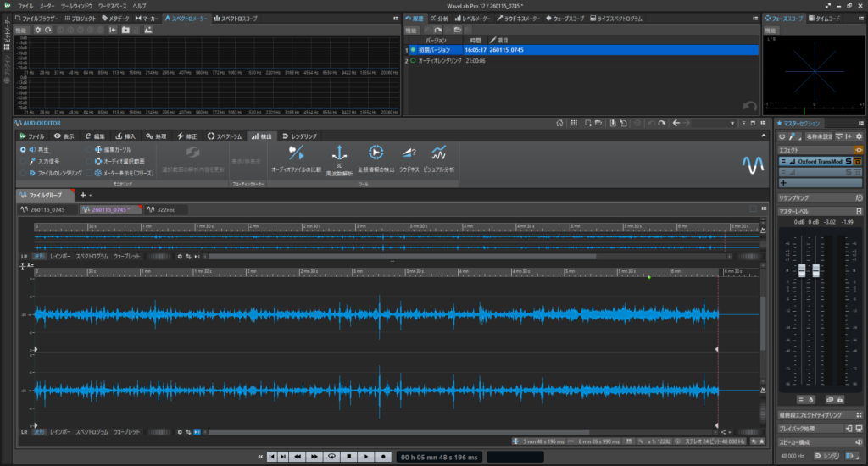Toggle the loop playback button
This screenshot has height=466, width=868.
(331, 456)
